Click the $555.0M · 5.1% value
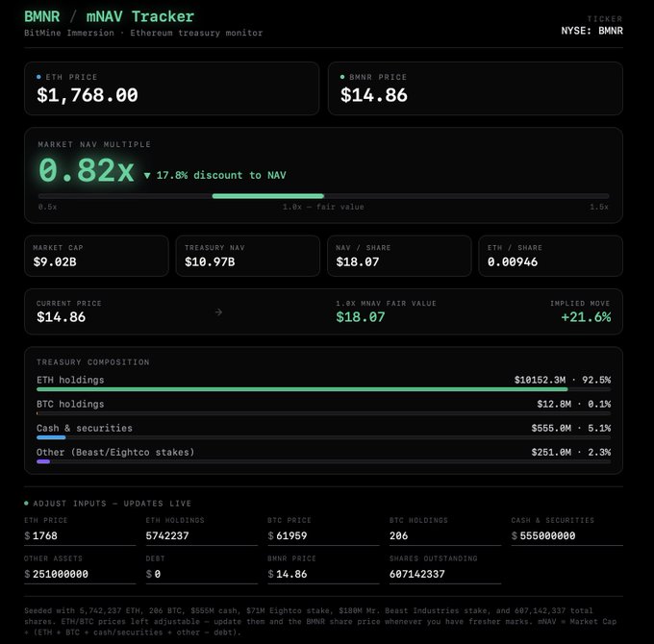Image resolution: width=654 pixels, height=644 pixels. (571, 429)
